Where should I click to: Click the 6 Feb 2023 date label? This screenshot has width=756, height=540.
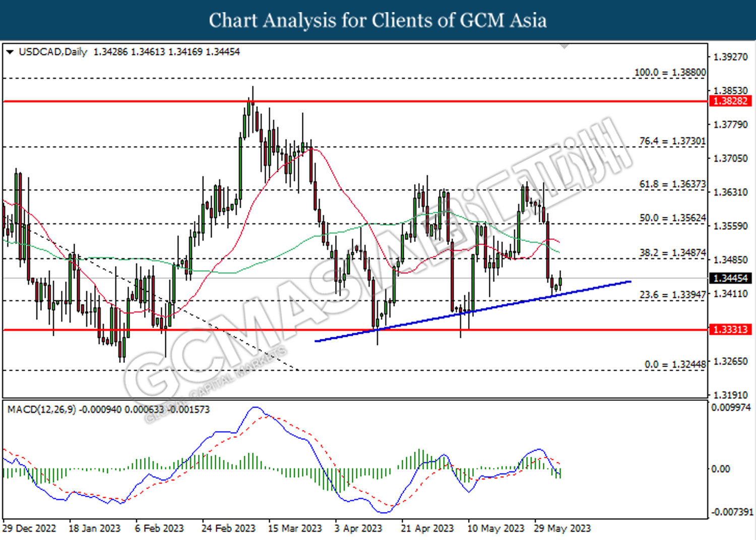point(159,528)
